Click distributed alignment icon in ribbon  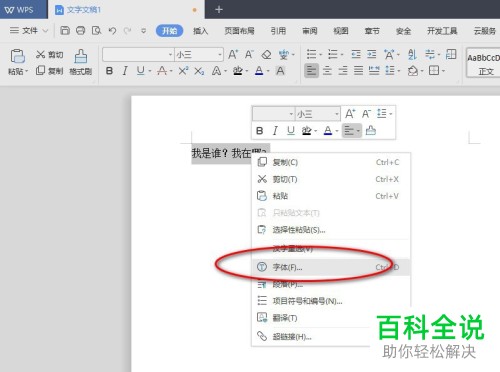point(374,71)
